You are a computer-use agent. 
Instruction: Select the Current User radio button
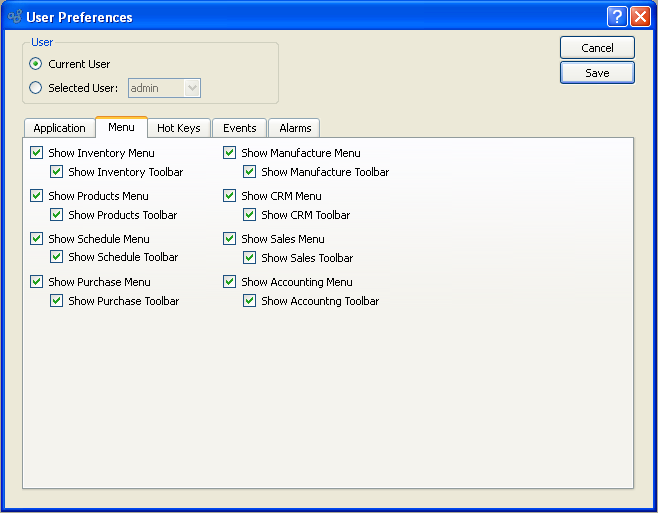(x=37, y=64)
